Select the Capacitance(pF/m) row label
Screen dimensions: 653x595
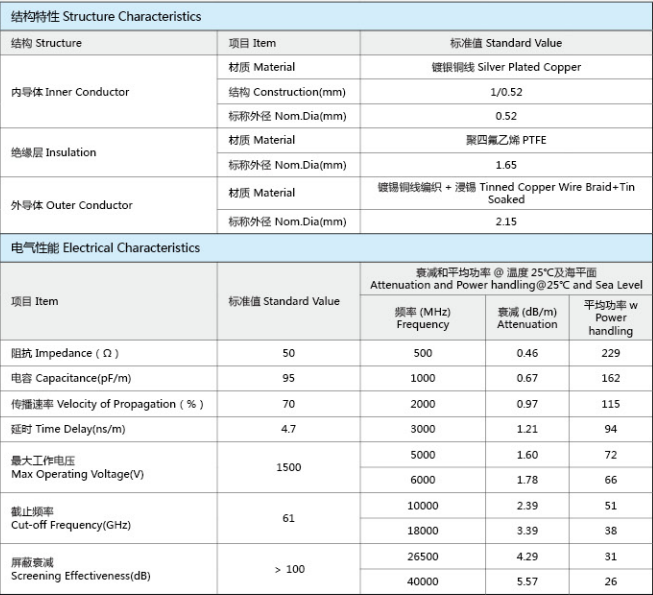[x=71, y=379]
